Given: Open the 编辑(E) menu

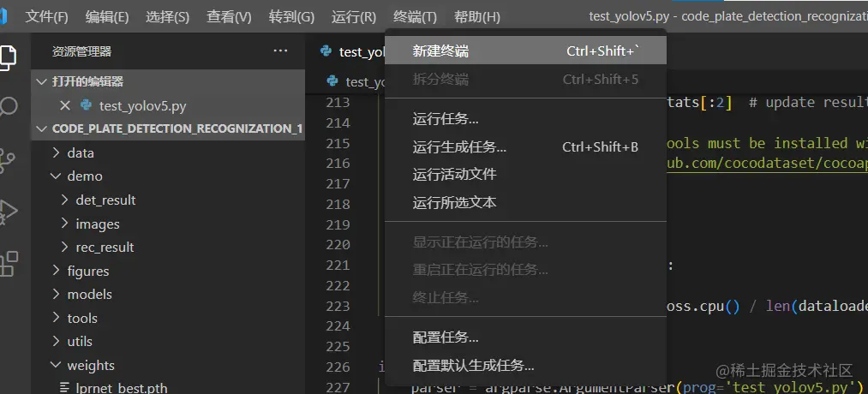Looking at the screenshot, I should pyautogui.click(x=107, y=17).
